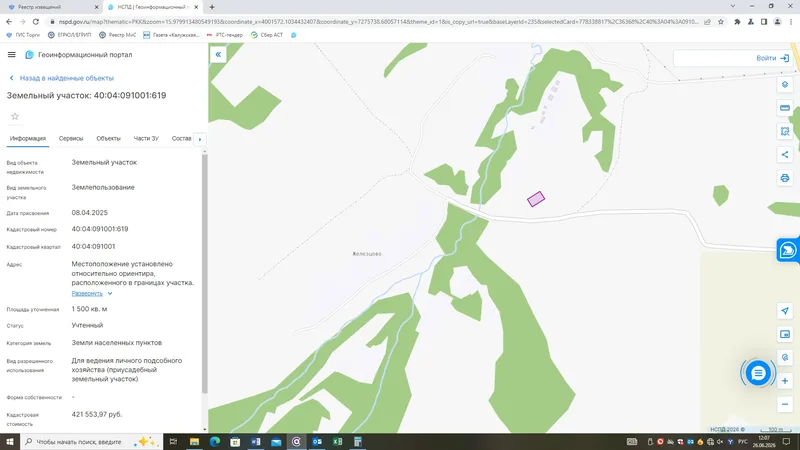Open Outlook from the taskbar
Screen dimensions: 800x450
(317, 442)
